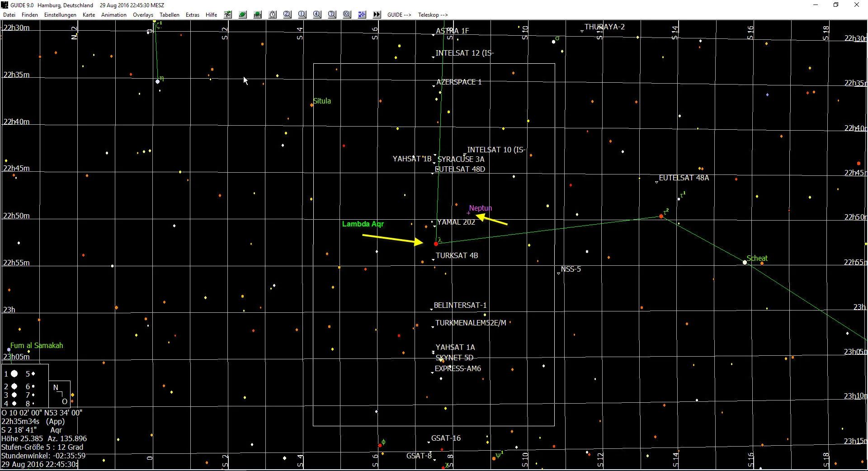Expand the Tabellen menu
Screen dimensions: 868x471
(x=170, y=15)
